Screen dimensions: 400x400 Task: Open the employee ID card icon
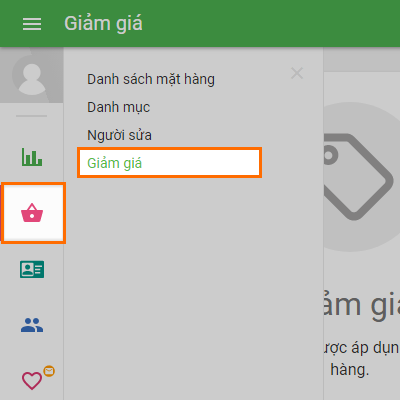[x=32, y=269]
